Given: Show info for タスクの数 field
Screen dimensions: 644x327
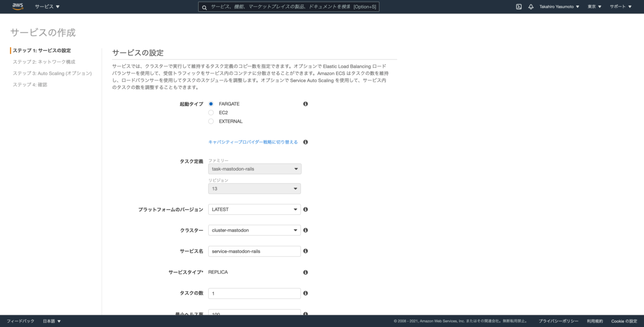Looking at the screenshot, I should click(305, 293).
